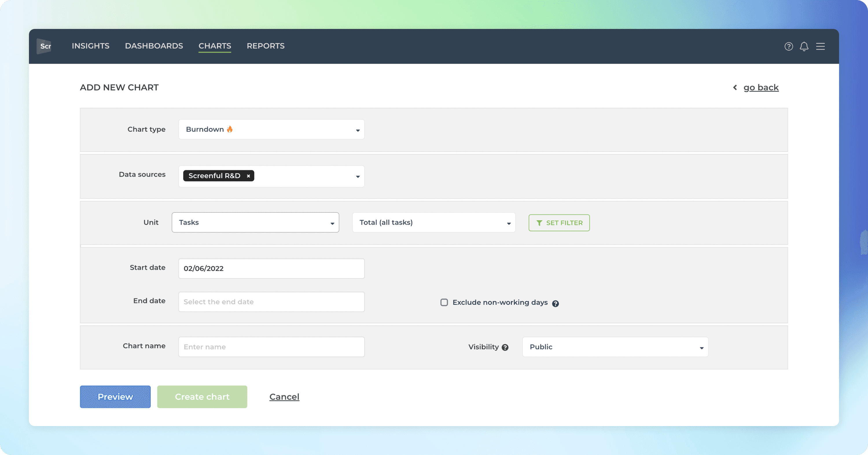868x455 pixels.
Task: Click the Screenful logo icon
Action: pyautogui.click(x=44, y=46)
